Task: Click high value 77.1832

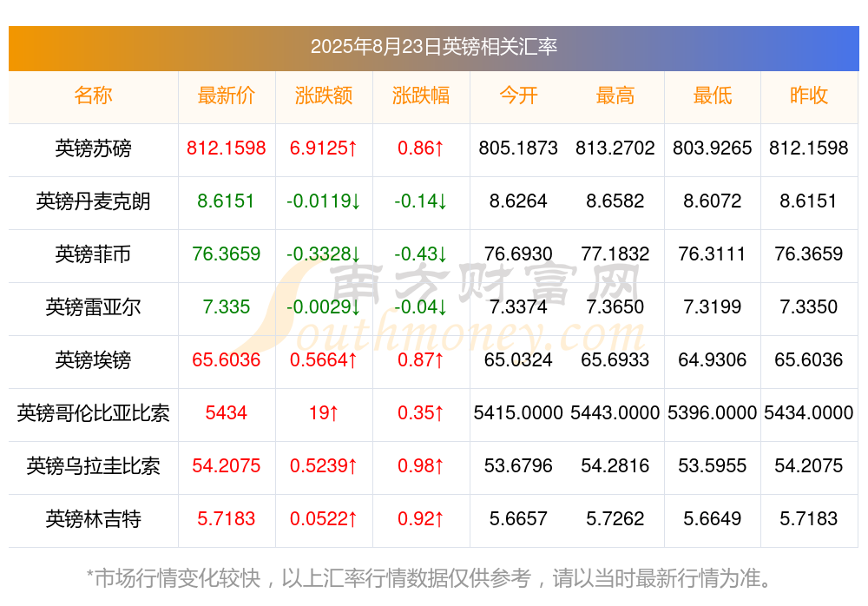Action: (x=615, y=254)
